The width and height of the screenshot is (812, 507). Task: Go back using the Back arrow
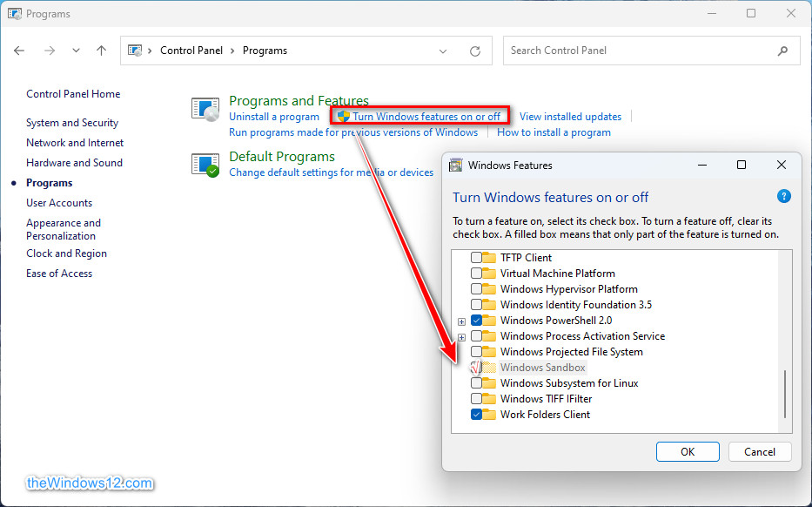click(x=19, y=51)
